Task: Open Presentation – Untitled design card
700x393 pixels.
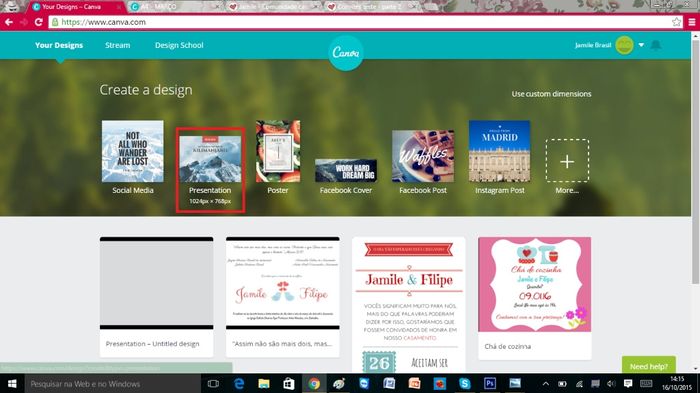Action: 156,297
